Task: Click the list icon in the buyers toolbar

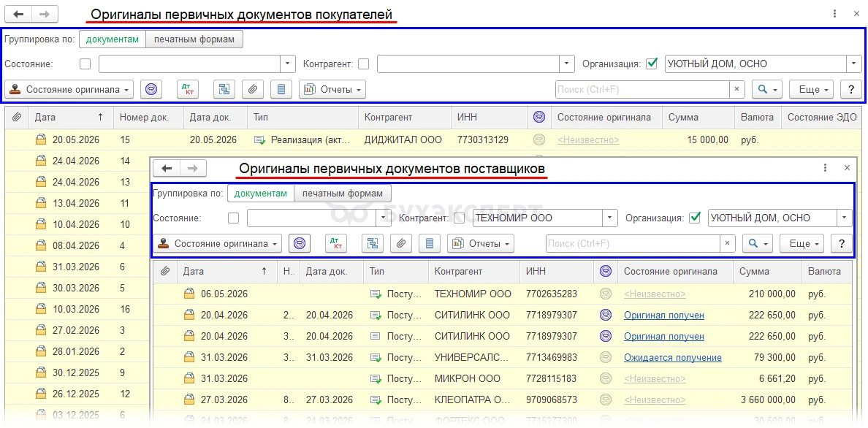Action: (281, 89)
